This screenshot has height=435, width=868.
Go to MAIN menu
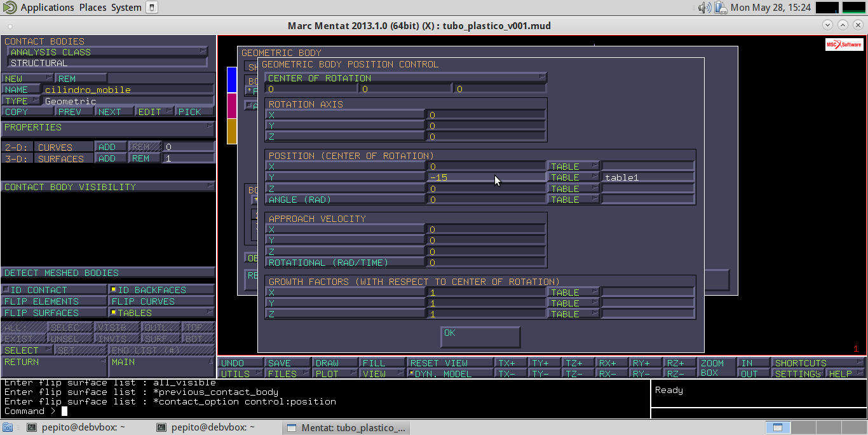(161, 367)
